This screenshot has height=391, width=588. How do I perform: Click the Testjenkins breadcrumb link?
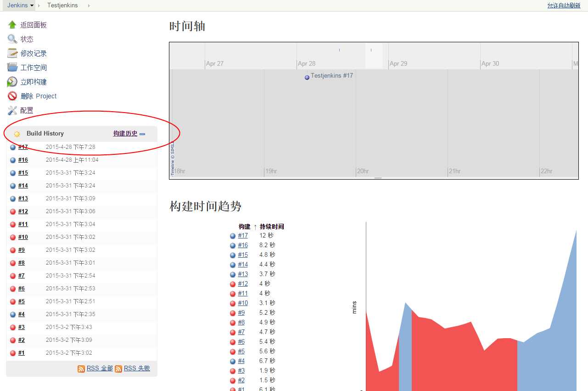pyautogui.click(x=62, y=6)
